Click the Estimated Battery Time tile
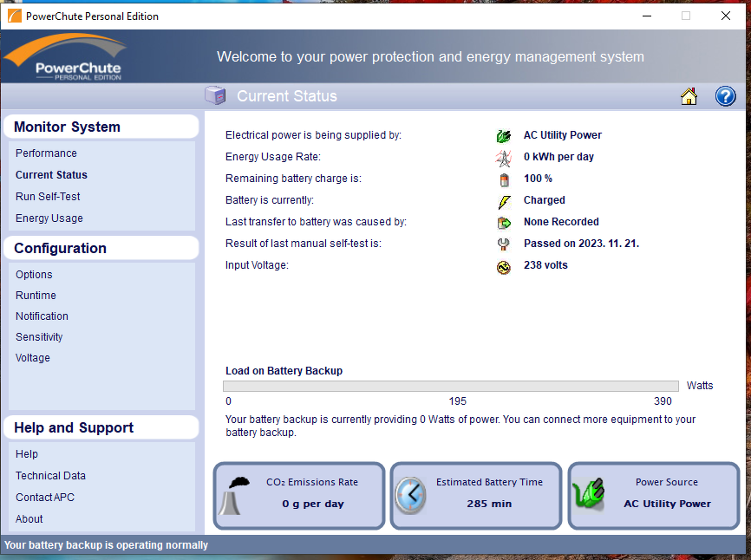 pos(476,496)
